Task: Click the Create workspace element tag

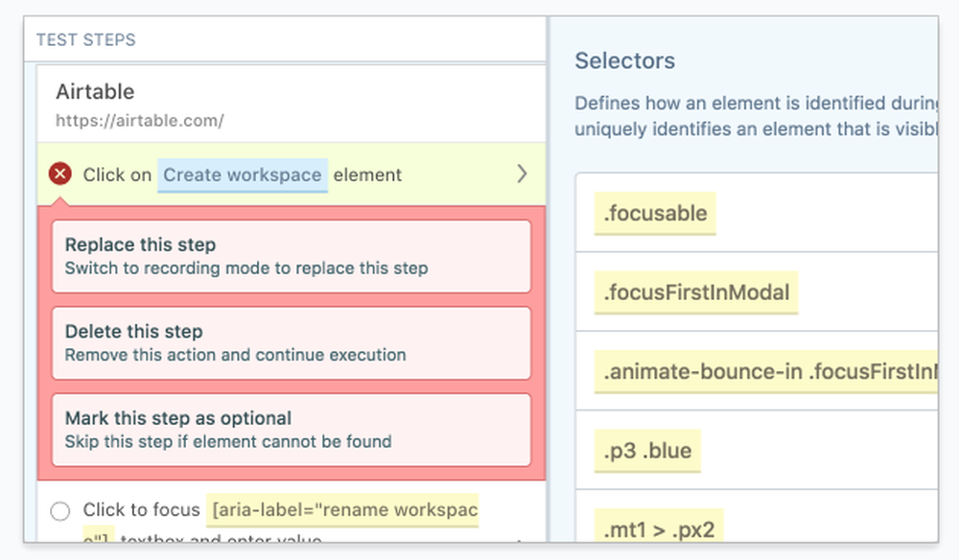Action: click(x=243, y=175)
